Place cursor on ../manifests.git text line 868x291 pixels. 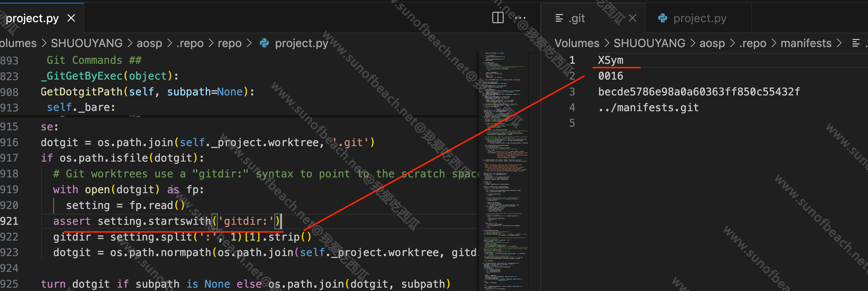[x=648, y=108]
